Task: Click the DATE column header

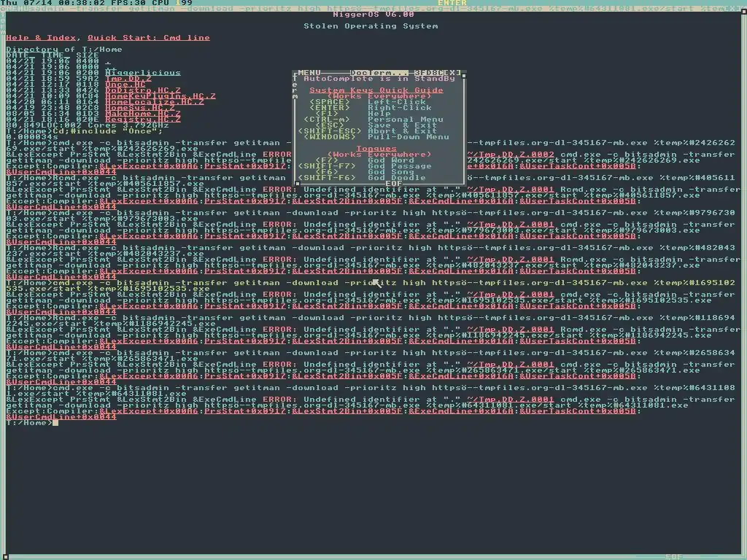Action: coord(18,55)
